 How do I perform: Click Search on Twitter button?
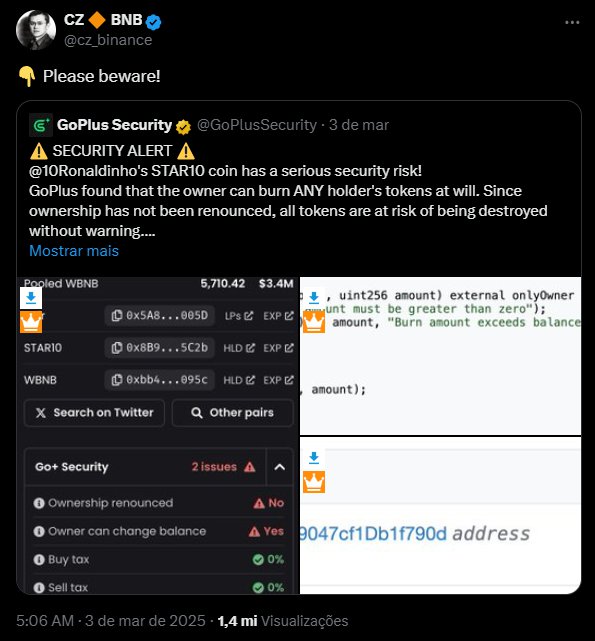coord(94,413)
